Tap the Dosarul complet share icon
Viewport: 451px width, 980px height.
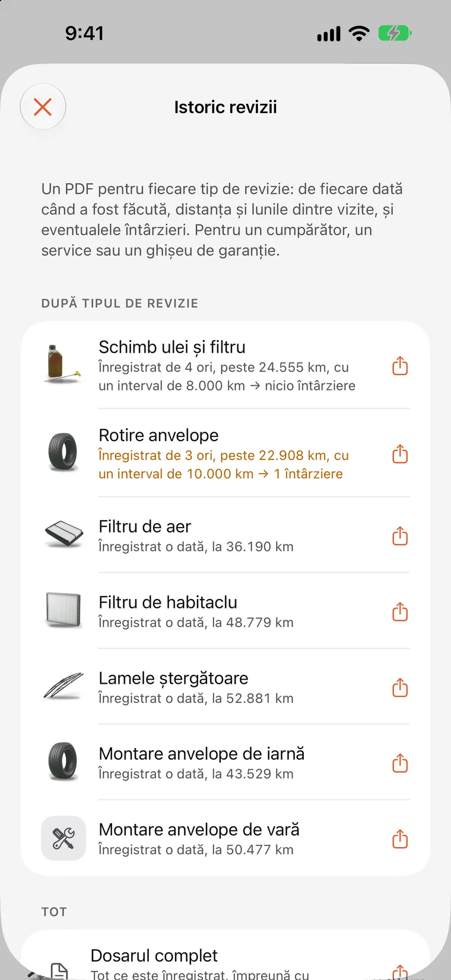[400, 972]
